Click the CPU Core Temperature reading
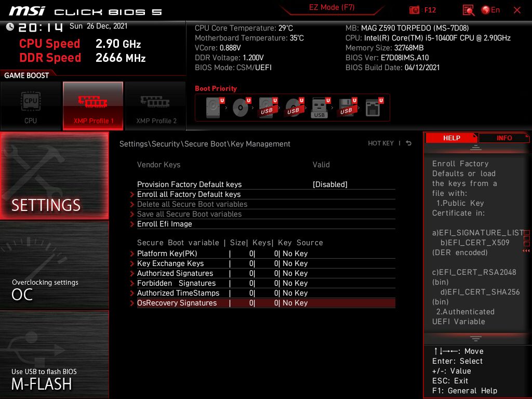The width and height of the screenshot is (532, 399). point(244,28)
